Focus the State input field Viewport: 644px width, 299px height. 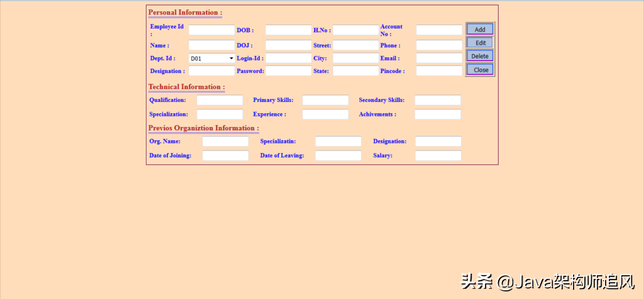pyautogui.click(x=356, y=71)
